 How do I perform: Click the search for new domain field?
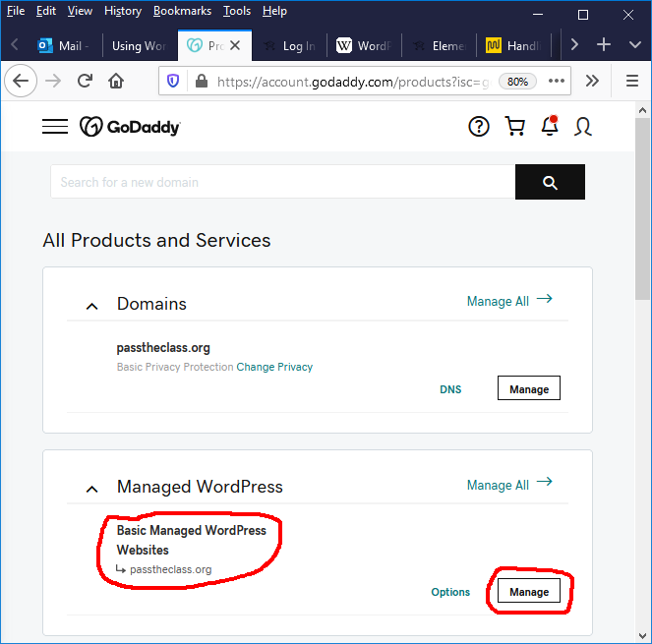(x=282, y=182)
